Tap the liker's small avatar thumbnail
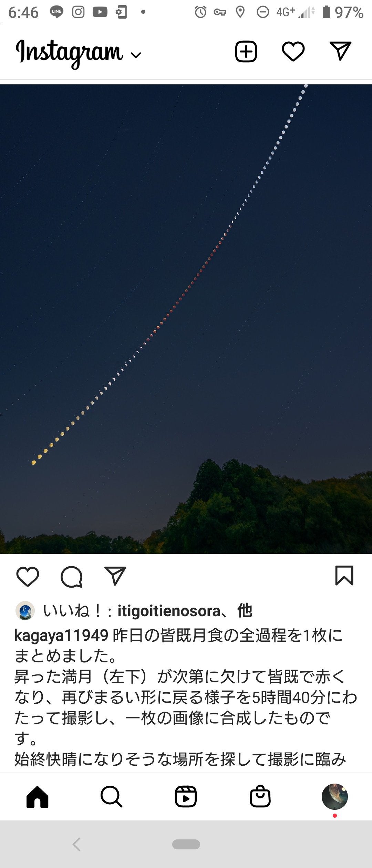This screenshot has width=372, height=868. (25, 611)
